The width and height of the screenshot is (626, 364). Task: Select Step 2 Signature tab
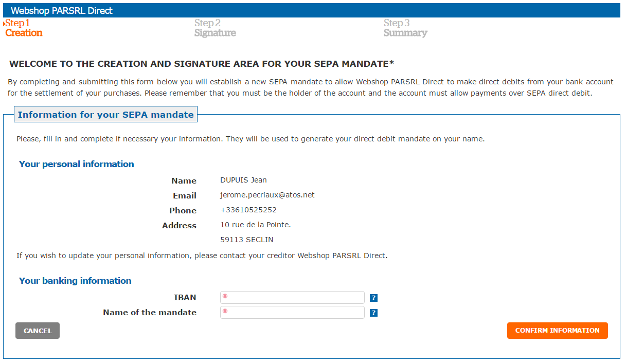[x=215, y=28]
